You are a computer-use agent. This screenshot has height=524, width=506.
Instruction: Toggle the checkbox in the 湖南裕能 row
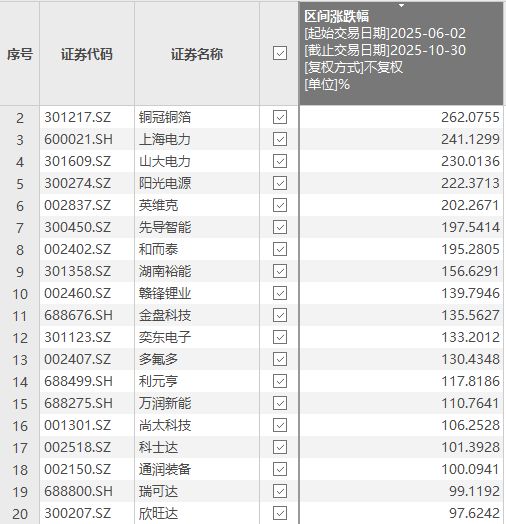tap(280, 271)
